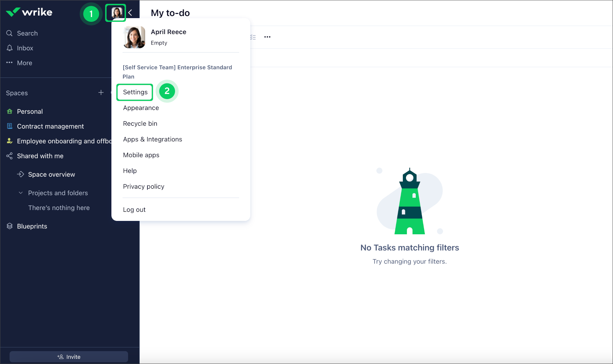Select Appearance from the profile menu
Viewport: 613px width, 364px height.
[141, 108]
